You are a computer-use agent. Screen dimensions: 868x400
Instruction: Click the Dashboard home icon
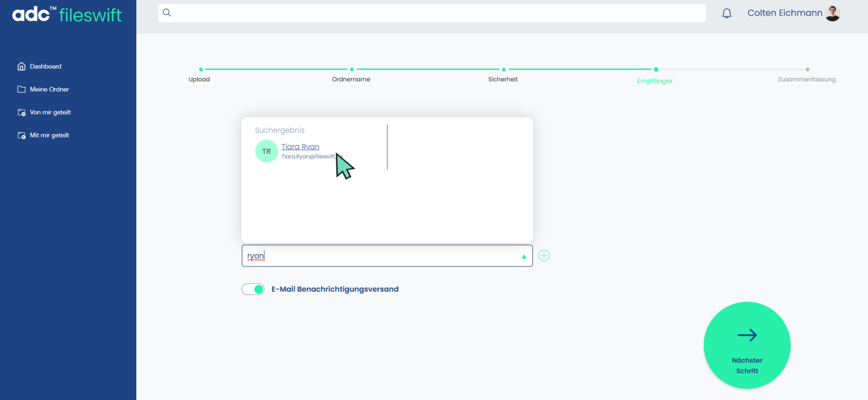[x=21, y=67]
